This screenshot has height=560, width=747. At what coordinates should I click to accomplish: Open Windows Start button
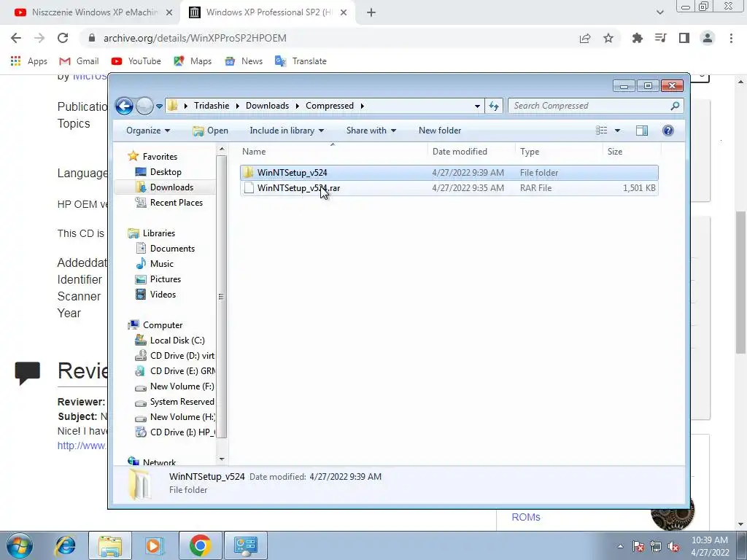click(x=20, y=545)
